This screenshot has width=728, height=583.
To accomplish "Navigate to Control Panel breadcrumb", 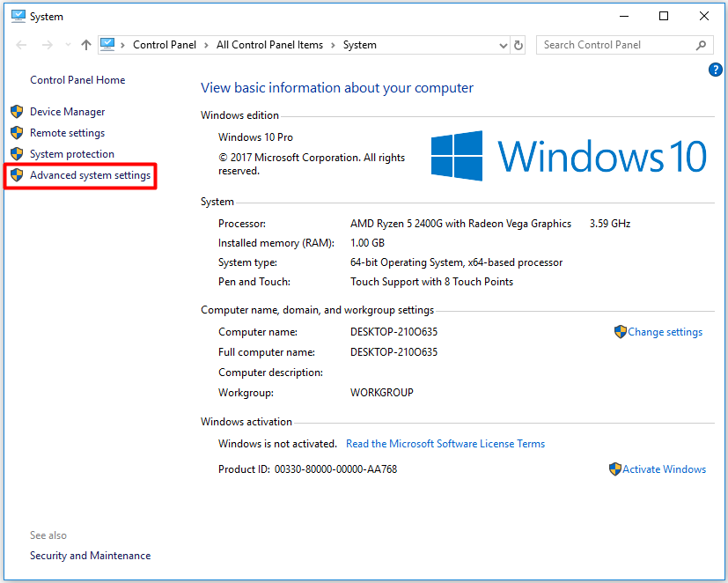I will (165, 45).
